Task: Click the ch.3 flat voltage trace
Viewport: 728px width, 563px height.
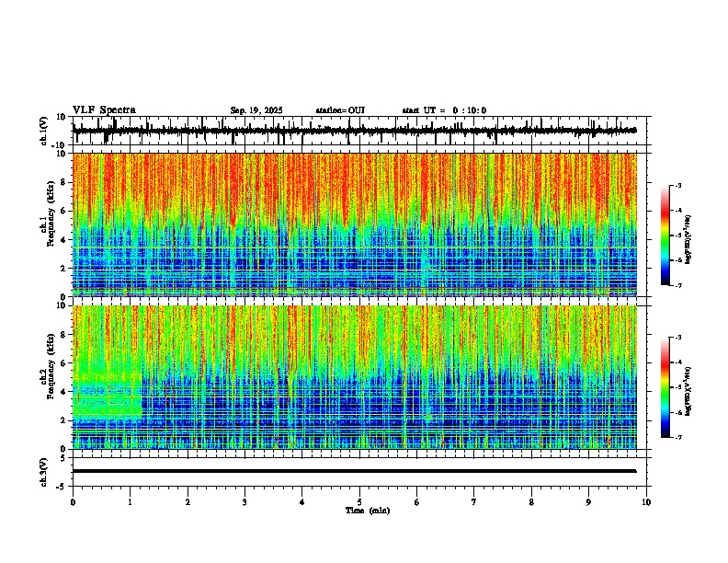Action: tap(354, 471)
